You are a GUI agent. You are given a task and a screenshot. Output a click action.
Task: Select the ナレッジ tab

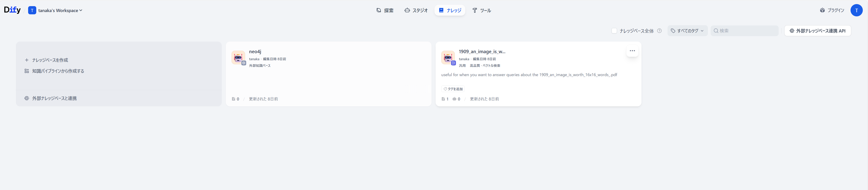[450, 10]
